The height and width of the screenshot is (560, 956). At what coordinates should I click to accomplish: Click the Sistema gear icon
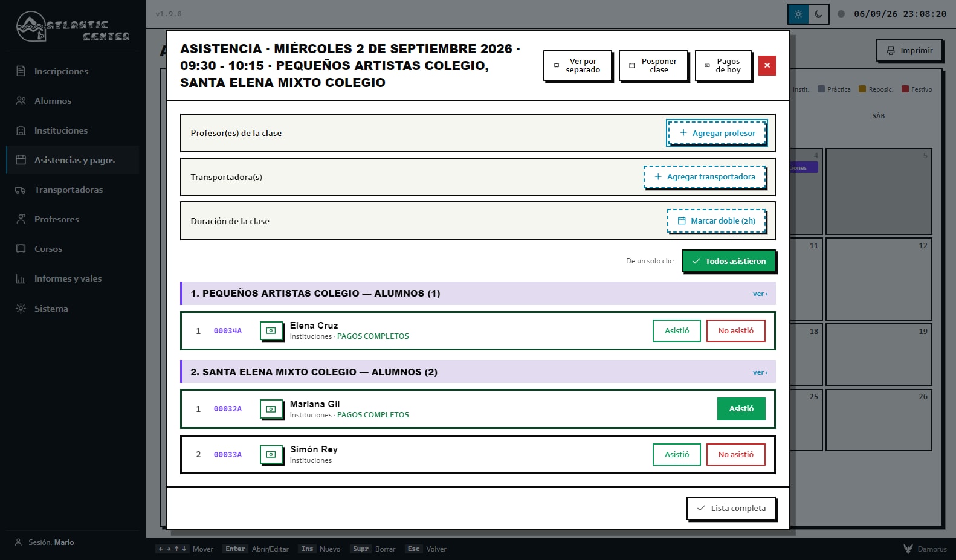pyautogui.click(x=21, y=309)
